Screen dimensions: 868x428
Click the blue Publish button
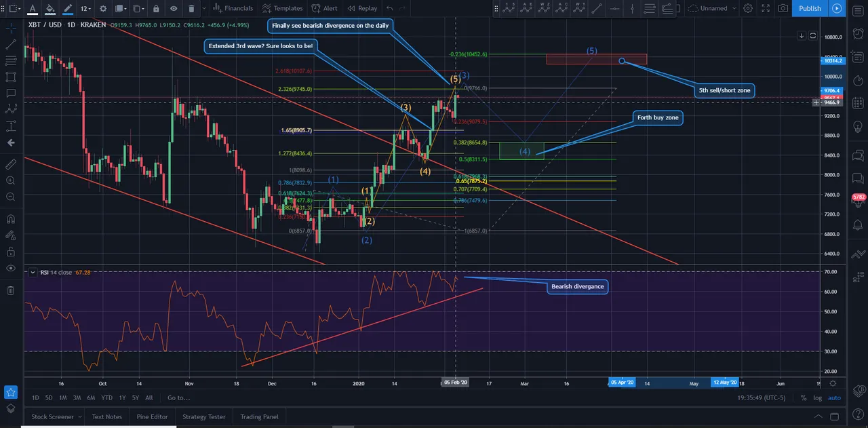810,9
